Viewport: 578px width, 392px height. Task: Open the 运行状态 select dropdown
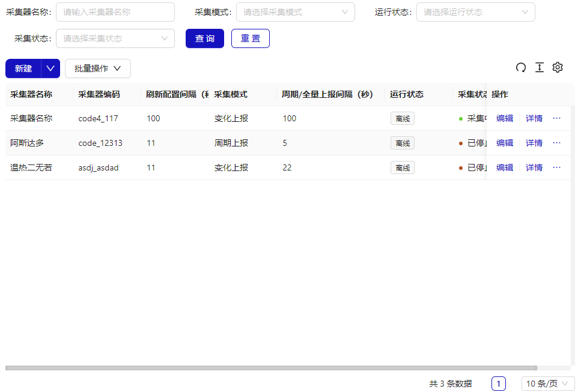[475, 12]
